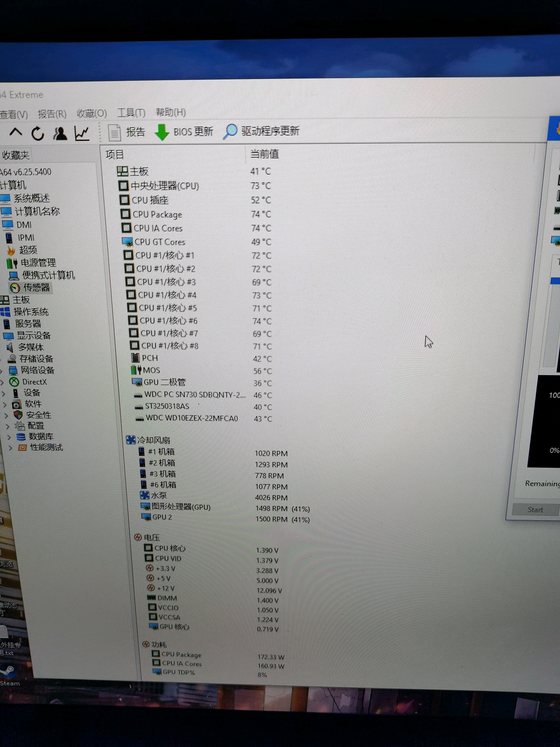The image size is (560, 747).
Task: Select 传感器 sensor tree item
Action: pyautogui.click(x=30, y=287)
